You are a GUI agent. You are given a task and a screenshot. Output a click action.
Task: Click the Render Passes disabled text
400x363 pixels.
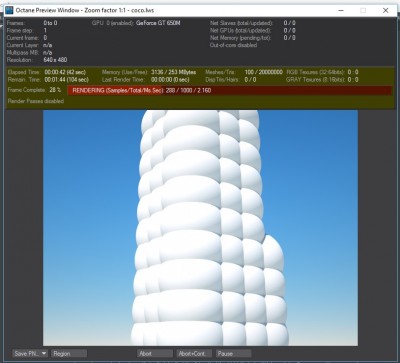(x=36, y=101)
